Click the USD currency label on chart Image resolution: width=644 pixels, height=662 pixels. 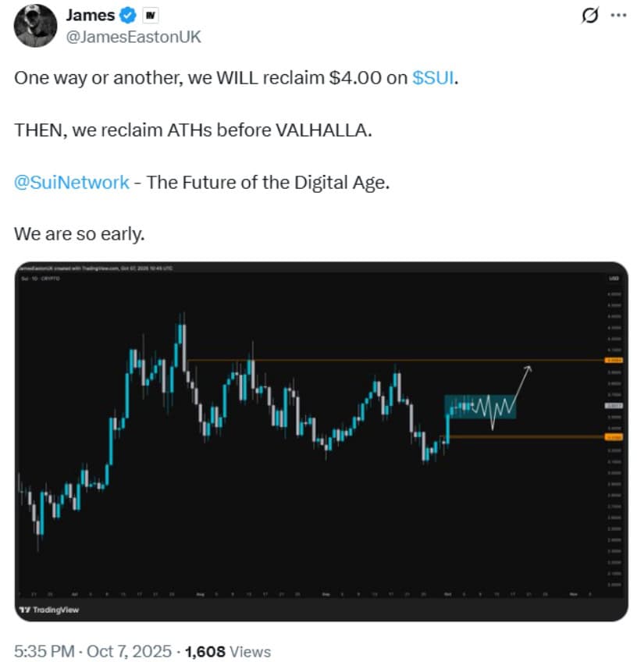coord(614,277)
